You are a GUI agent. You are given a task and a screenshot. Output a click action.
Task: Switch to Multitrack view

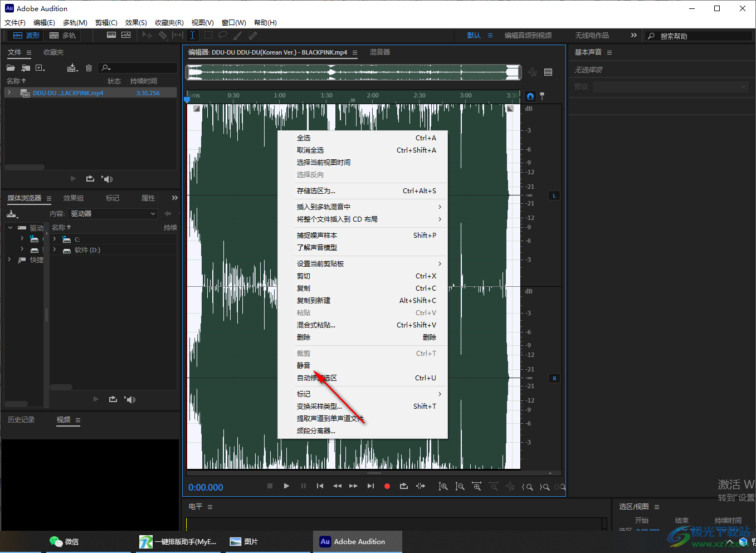(62, 35)
